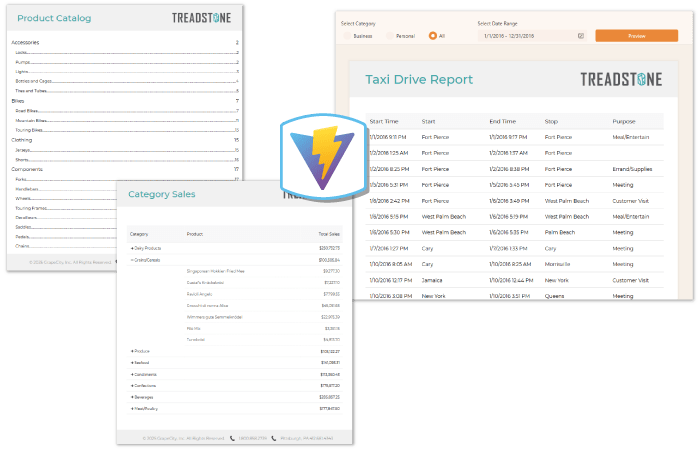Screen dimensions: 698x450
Task: Click the End Time column header
Action: (503, 122)
